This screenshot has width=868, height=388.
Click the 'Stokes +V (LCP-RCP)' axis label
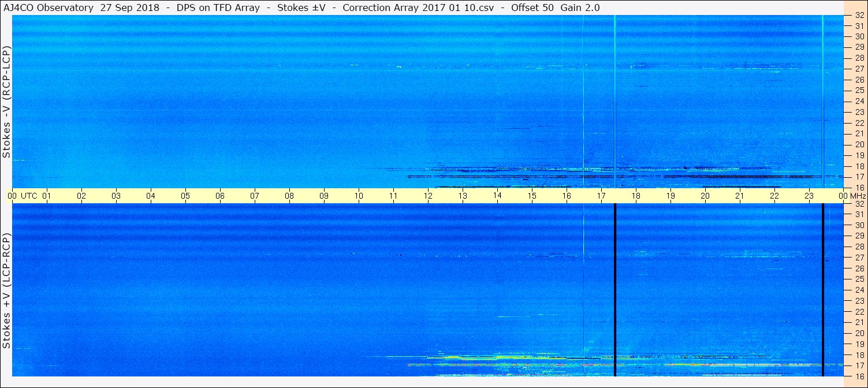pos(7,291)
